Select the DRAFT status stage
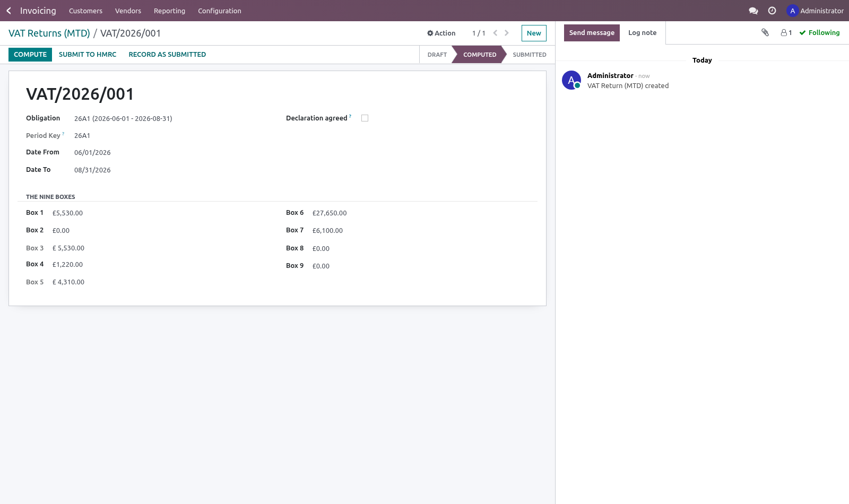 437,55
